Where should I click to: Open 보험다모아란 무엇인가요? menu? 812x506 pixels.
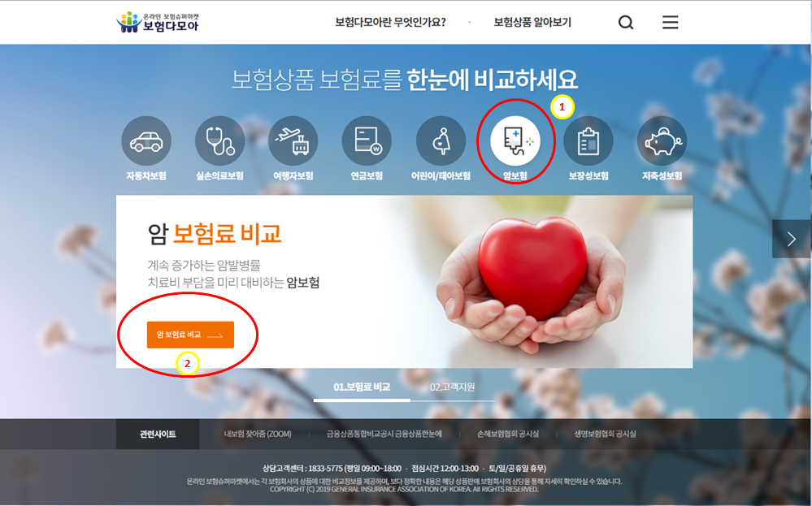pos(390,22)
